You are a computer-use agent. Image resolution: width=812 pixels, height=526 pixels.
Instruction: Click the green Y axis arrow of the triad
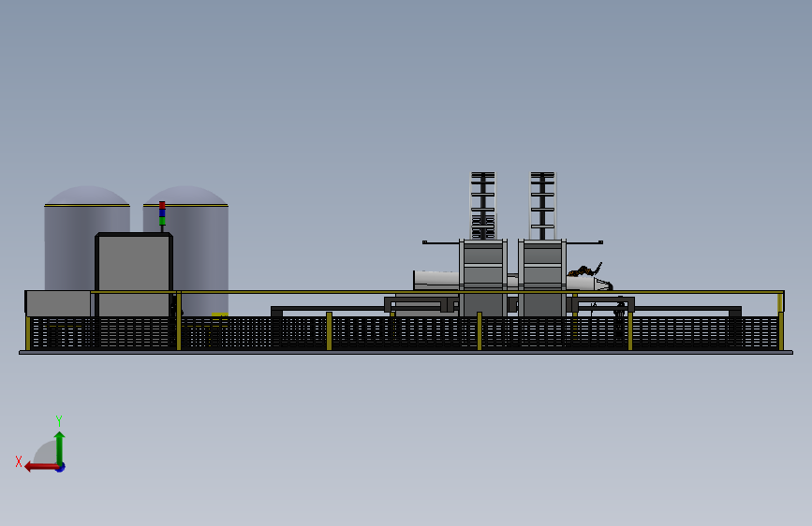[60, 447]
